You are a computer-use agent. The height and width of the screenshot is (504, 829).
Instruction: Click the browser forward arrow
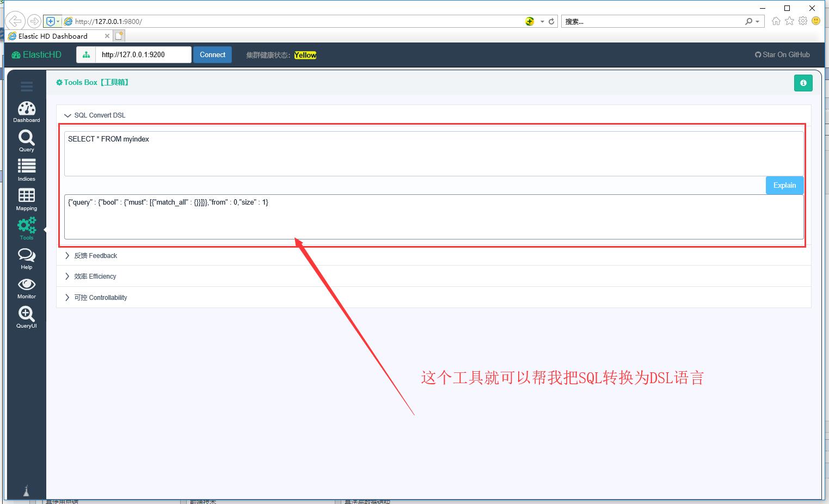34,21
